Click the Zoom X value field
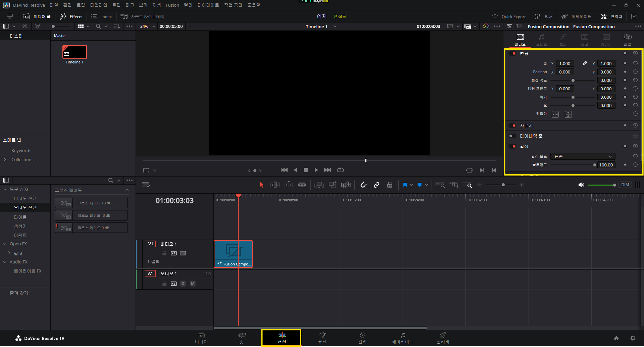 (565, 63)
